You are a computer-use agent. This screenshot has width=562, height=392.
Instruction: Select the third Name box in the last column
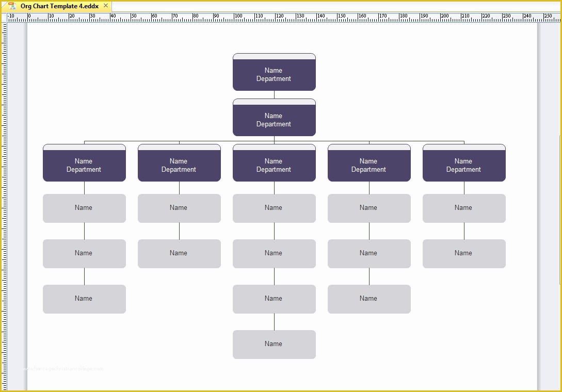point(463,253)
